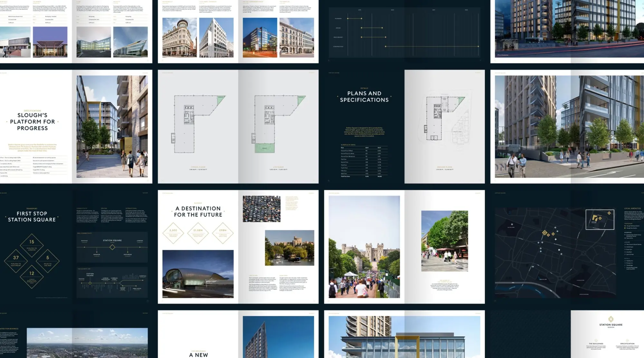
Task: Click the '5 miles to the M25' diamond
Action: point(48,261)
